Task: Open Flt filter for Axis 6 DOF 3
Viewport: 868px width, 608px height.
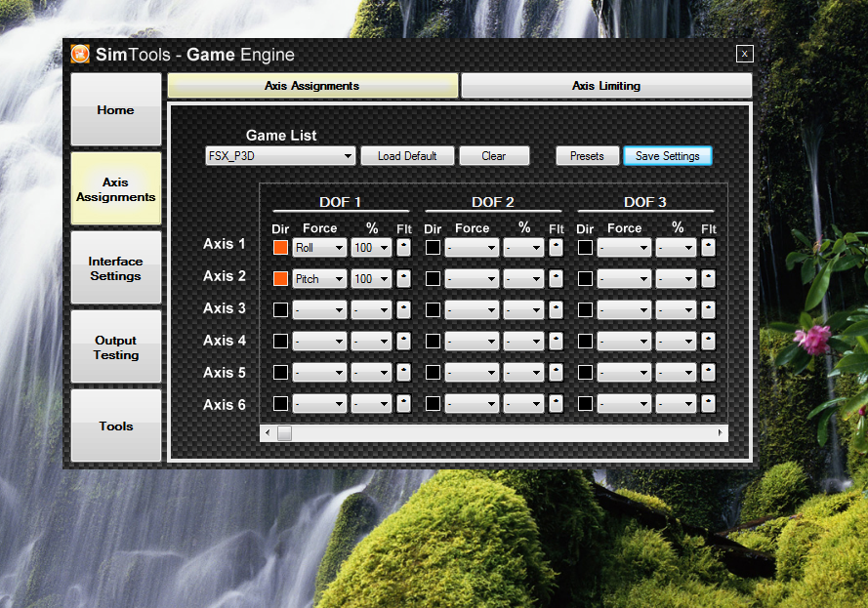Action: (x=709, y=404)
